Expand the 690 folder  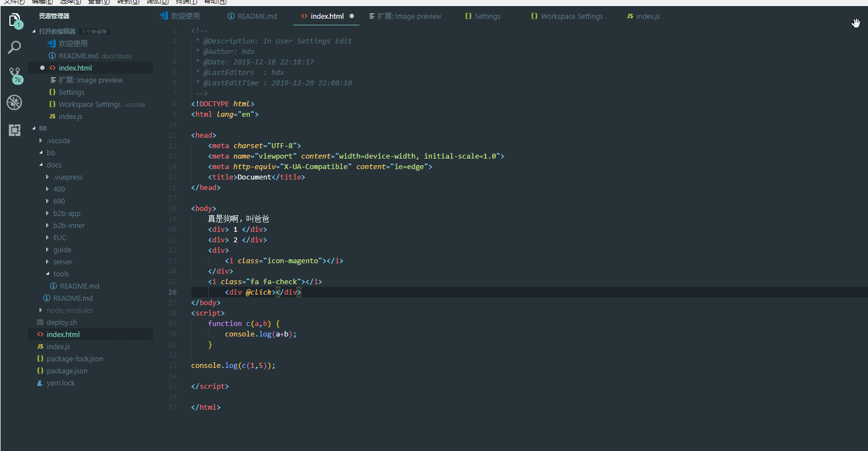tap(47, 201)
